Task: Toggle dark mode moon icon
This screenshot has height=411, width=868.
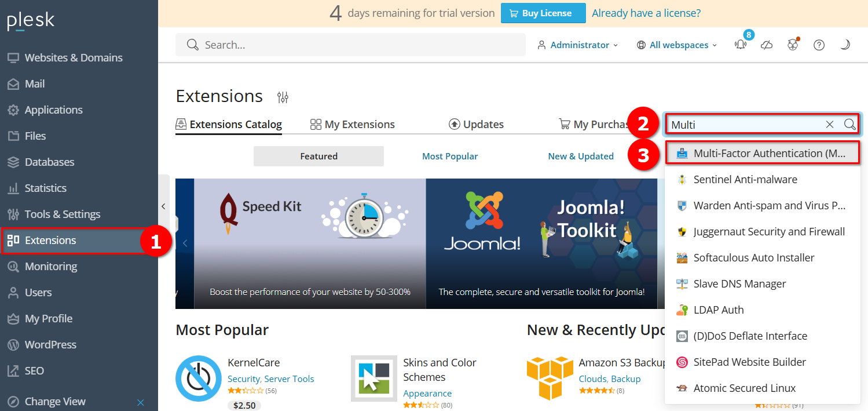Action: click(x=845, y=45)
